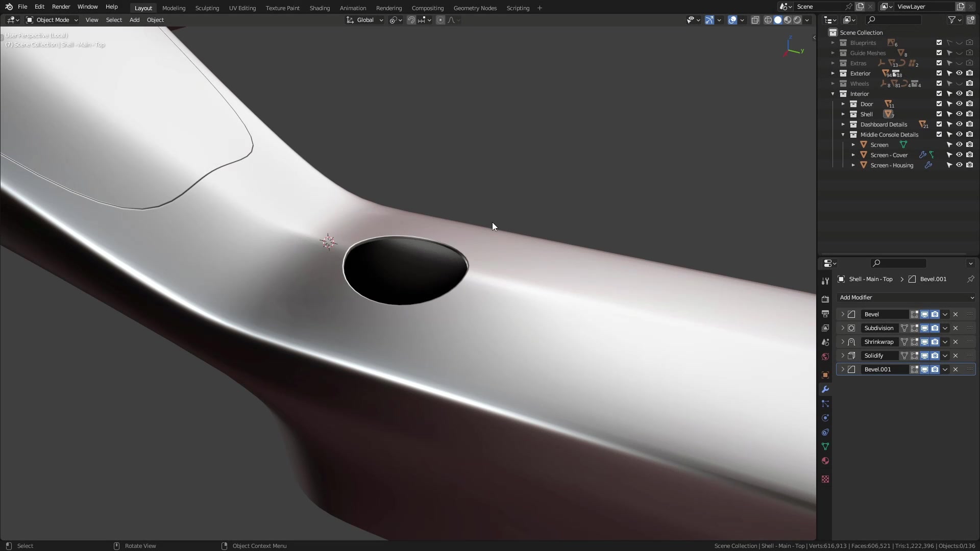Open the Material properties tab icon
980x551 pixels.
pyautogui.click(x=825, y=461)
